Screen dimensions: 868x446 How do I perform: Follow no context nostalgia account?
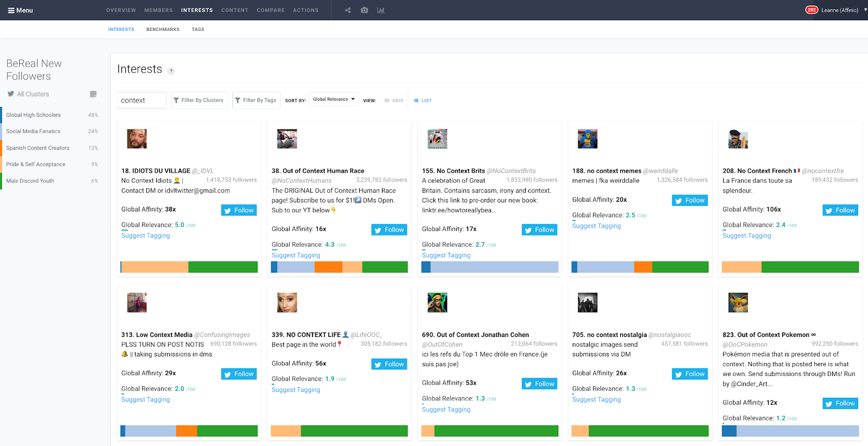tap(690, 374)
